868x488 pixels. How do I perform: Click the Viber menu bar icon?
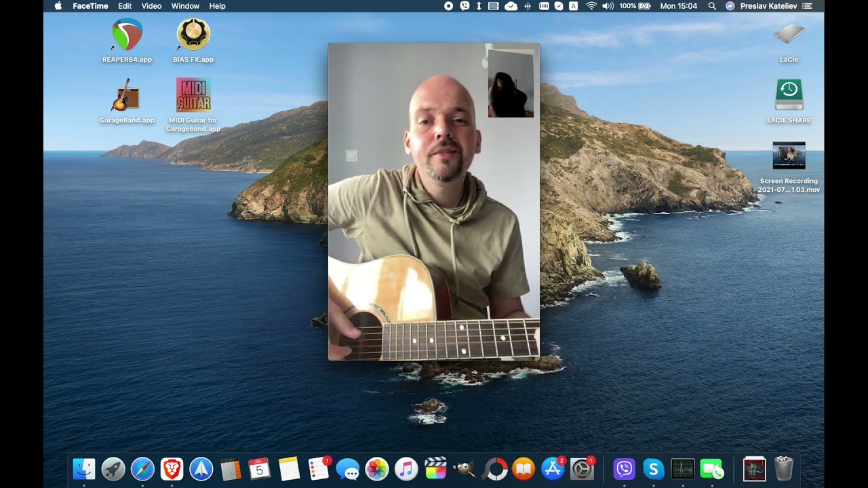pos(465,6)
